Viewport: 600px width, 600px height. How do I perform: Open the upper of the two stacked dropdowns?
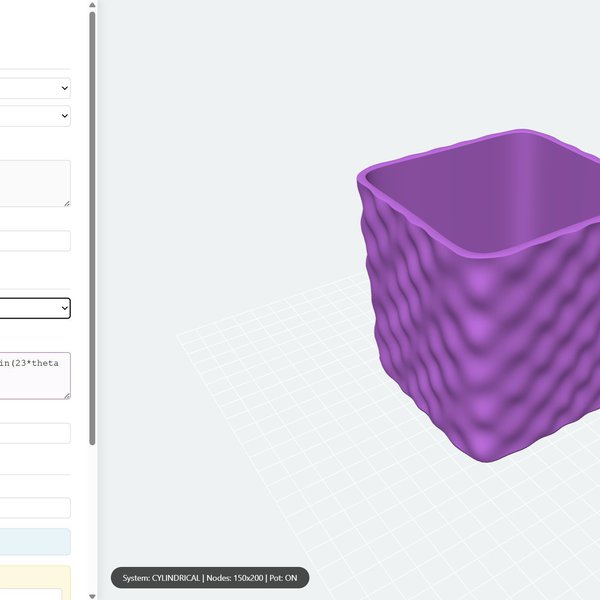click(35, 88)
